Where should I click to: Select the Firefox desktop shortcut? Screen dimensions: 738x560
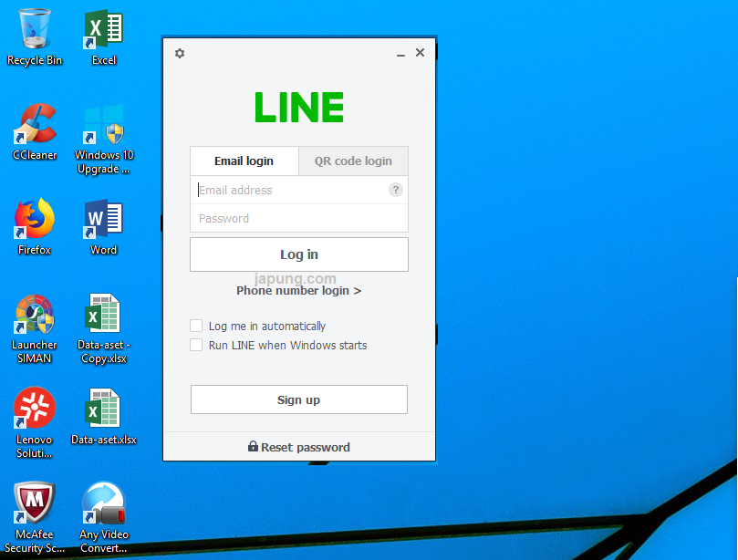click(x=35, y=227)
